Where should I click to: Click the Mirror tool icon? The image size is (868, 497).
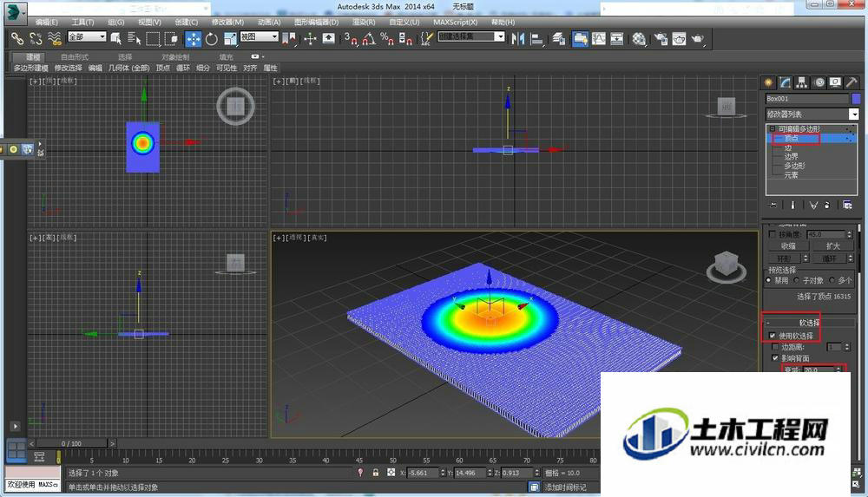click(517, 38)
